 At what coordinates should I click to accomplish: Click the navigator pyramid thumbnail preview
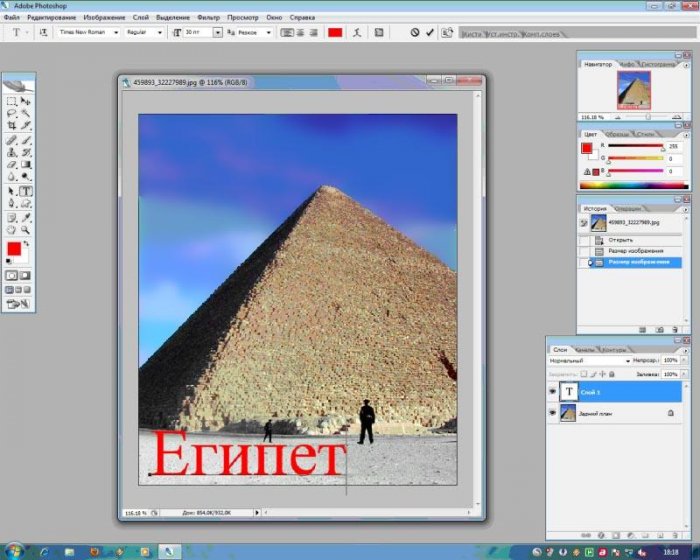point(632,90)
